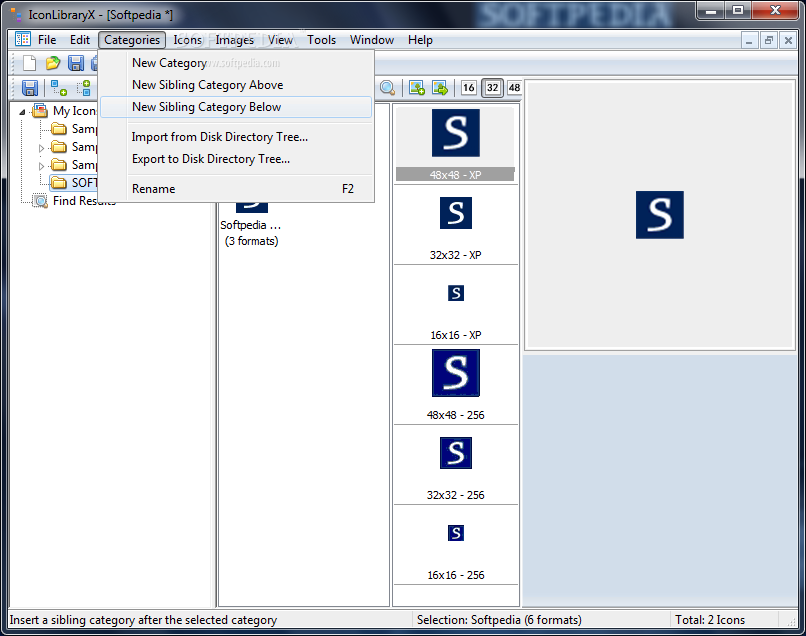Click the IconLibraryX app icon in the title bar

coord(16,14)
